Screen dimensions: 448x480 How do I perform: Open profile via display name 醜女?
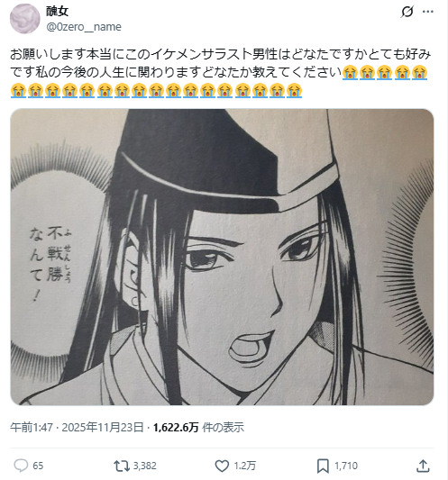pos(58,12)
